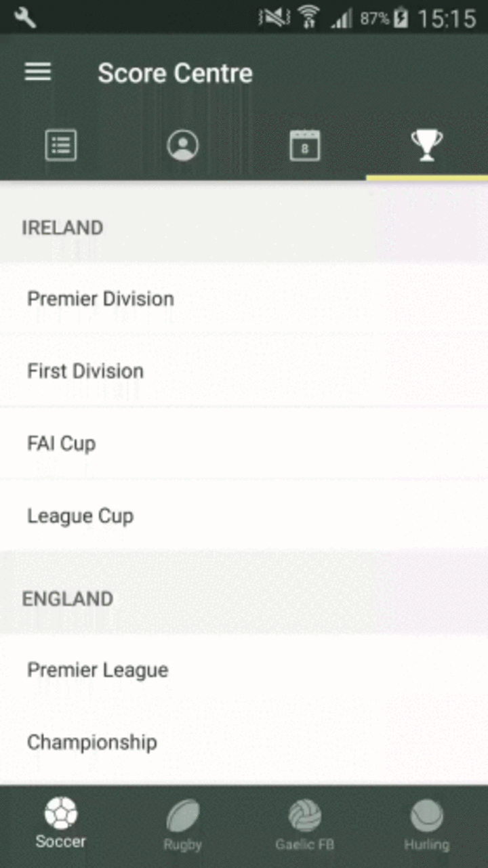Open the trophy competitions view
Viewport: 488px width, 868px height.
tap(426, 144)
